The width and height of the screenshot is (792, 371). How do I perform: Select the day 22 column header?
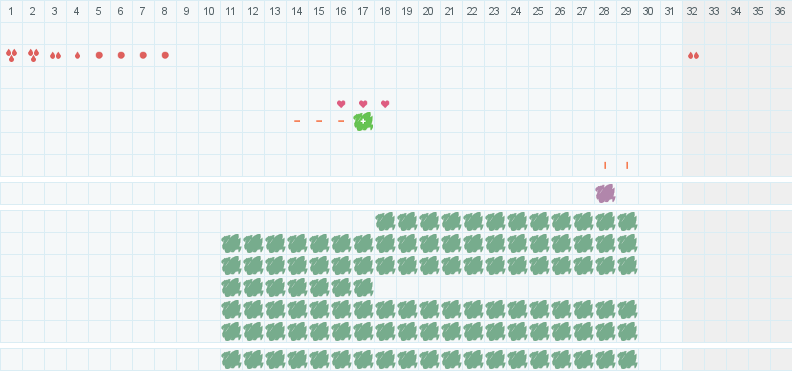(x=472, y=11)
